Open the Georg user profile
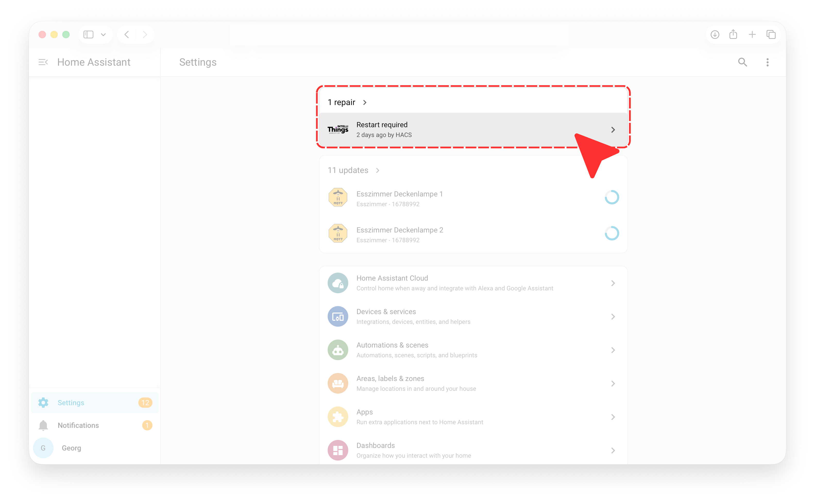Image resolution: width=815 pixels, height=504 pixels. coord(94,448)
